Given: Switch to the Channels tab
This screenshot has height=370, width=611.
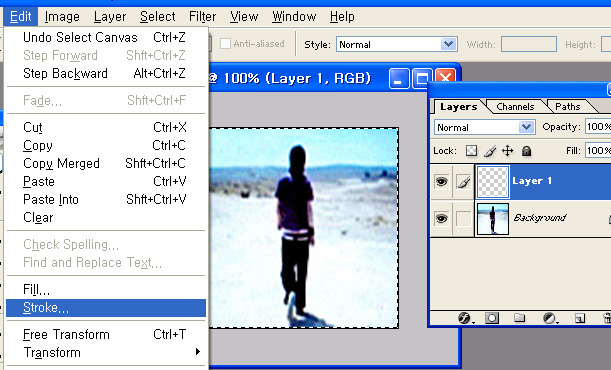Looking at the screenshot, I should 515,107.
